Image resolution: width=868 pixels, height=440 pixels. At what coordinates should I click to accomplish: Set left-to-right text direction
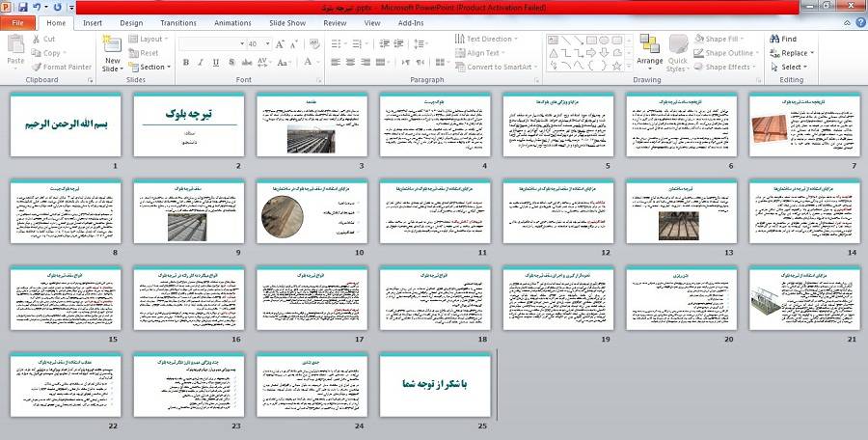(x=405, y=62)
